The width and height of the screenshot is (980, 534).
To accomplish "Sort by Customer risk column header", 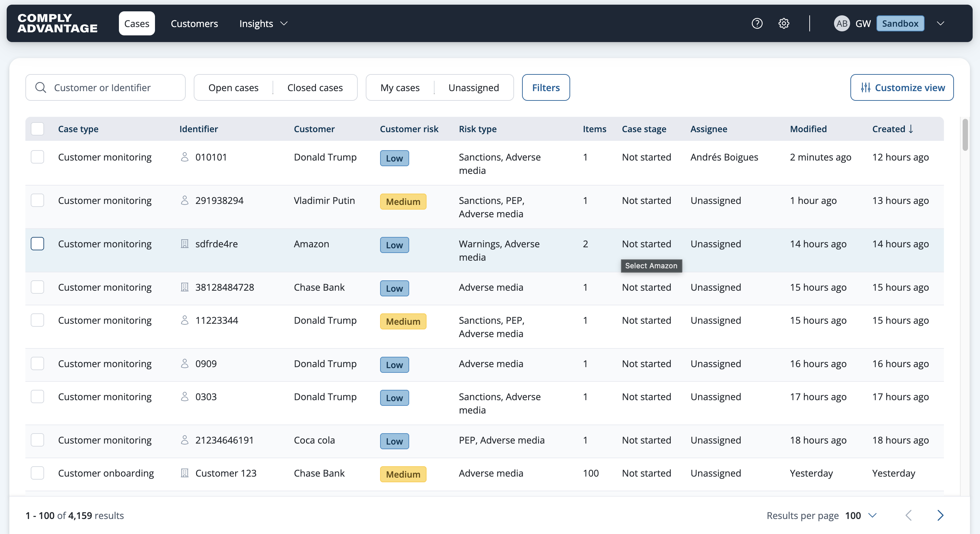I will (x=409, y=129).
